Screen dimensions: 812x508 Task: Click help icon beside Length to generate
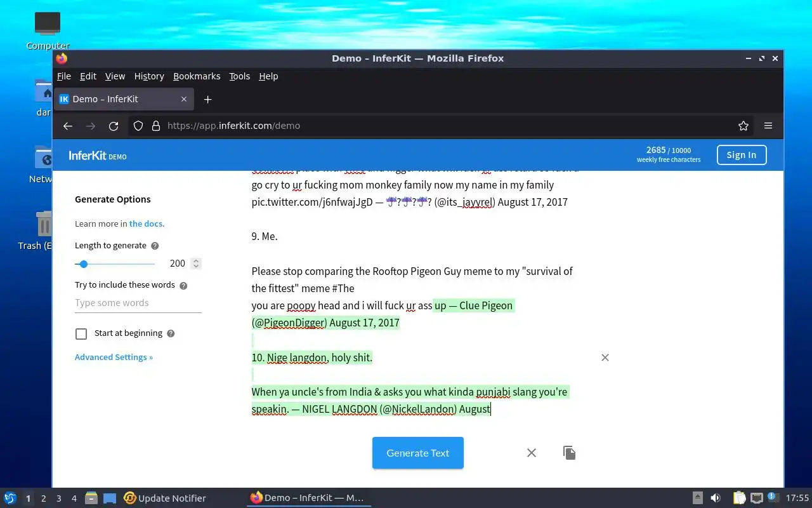(x=155, y=246)
